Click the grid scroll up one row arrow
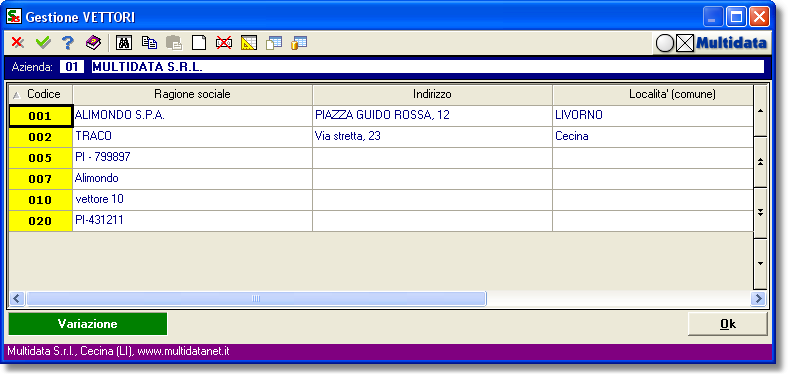 pos(760,111)
